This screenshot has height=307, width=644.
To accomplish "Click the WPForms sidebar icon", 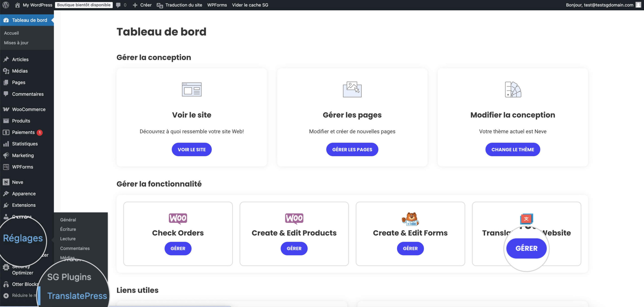I will click(6, 167).
